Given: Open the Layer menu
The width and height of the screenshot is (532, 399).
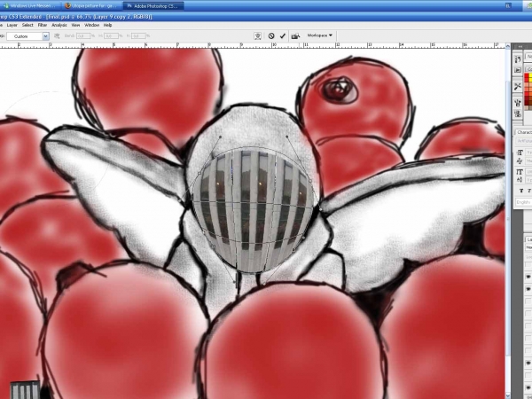Looking at the screenshot, I should (x=12, y=25).
